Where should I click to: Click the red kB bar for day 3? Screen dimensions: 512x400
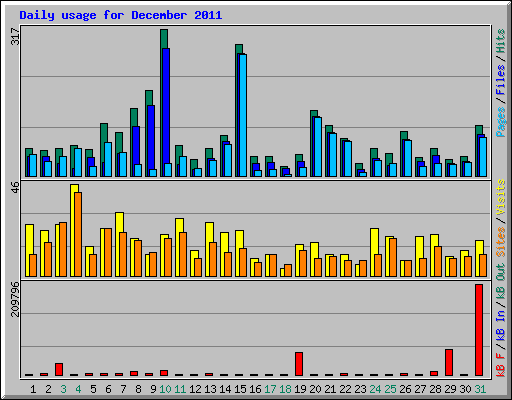59,369
